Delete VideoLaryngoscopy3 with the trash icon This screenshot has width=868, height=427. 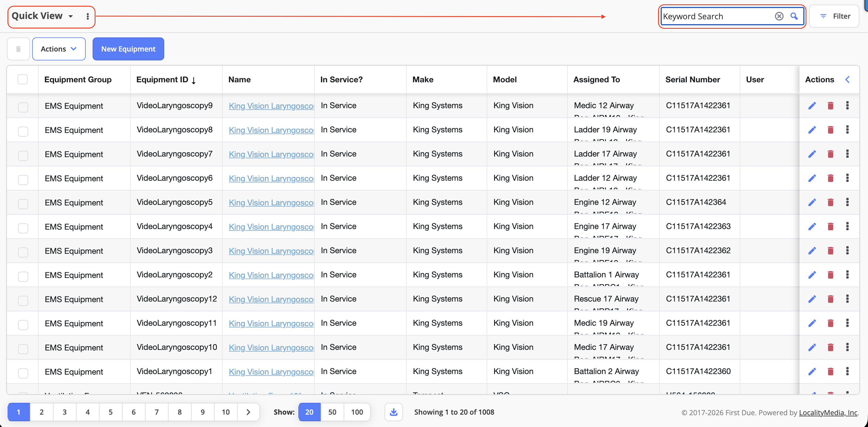[830, 251]
